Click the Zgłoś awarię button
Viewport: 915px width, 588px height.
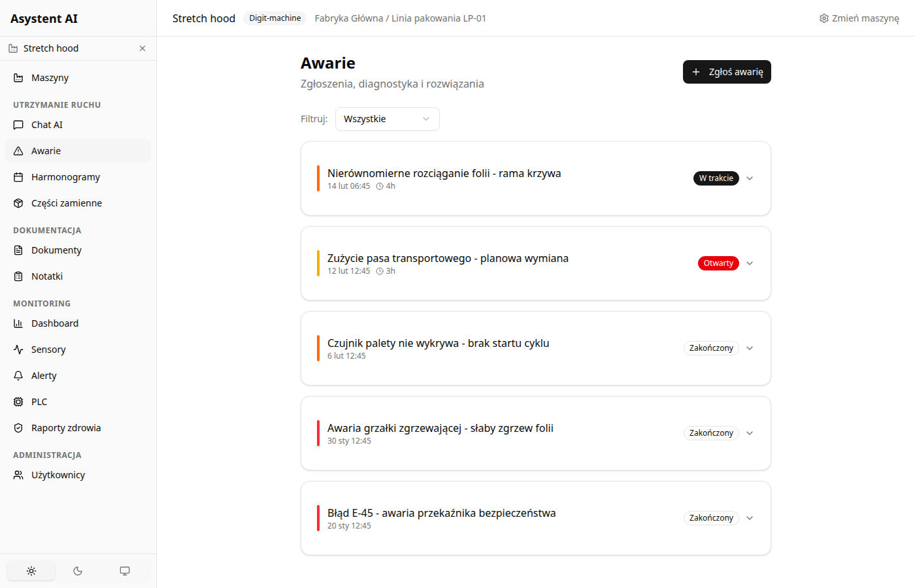(x=727, y=72)
